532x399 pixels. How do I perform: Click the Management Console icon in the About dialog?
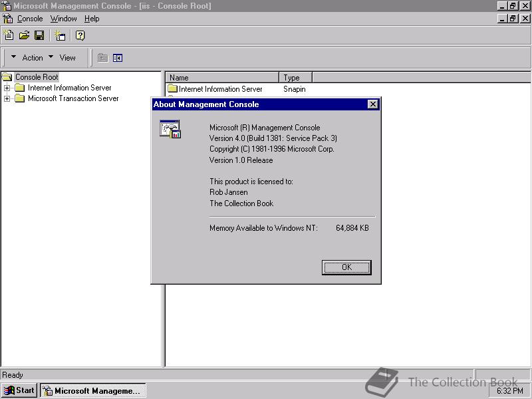click(x=170, y=129)
